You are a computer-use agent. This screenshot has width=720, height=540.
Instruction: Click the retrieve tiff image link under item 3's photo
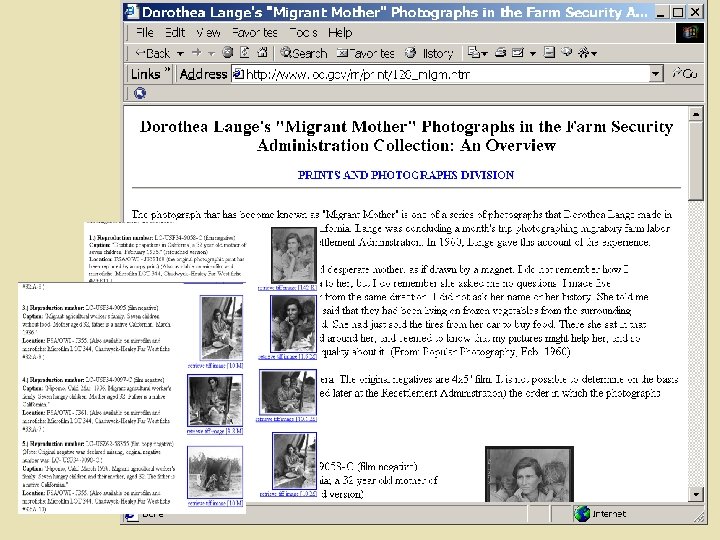(215, 366)
